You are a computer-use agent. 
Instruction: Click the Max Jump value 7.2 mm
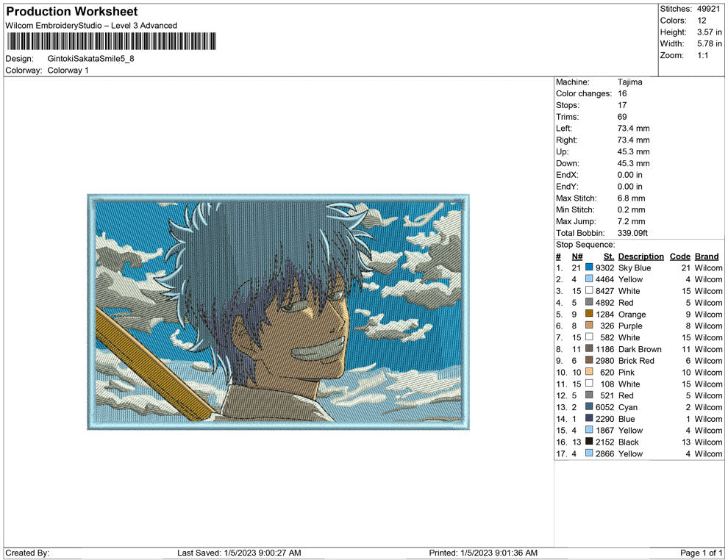631,221
